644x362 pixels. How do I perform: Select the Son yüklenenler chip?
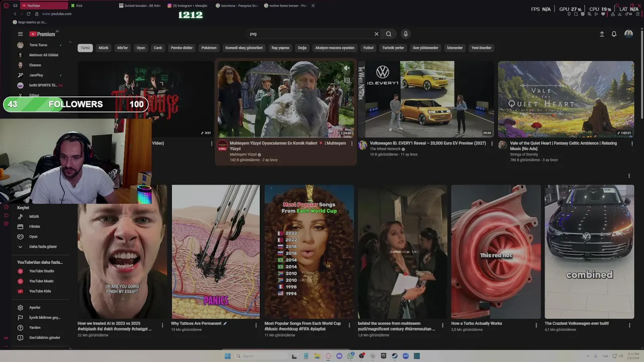(426, 48)
